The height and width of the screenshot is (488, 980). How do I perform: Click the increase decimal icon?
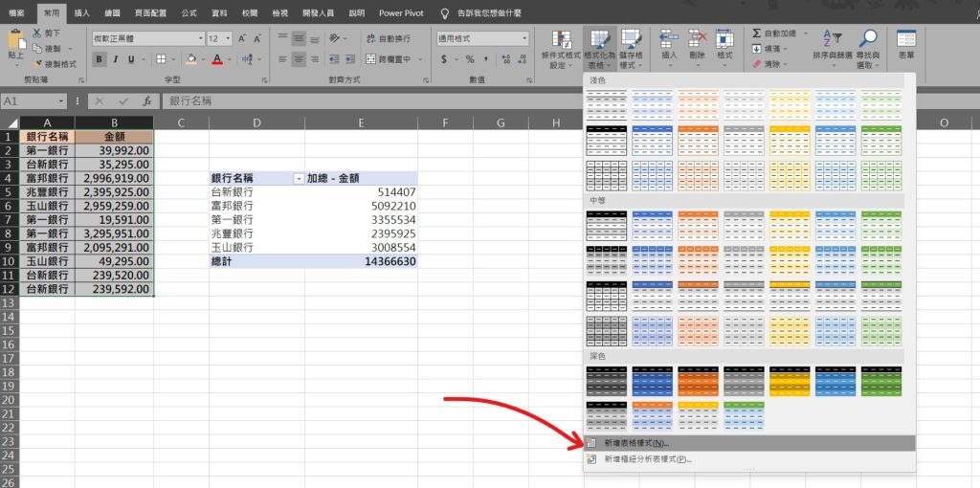[x=505, y=59]
